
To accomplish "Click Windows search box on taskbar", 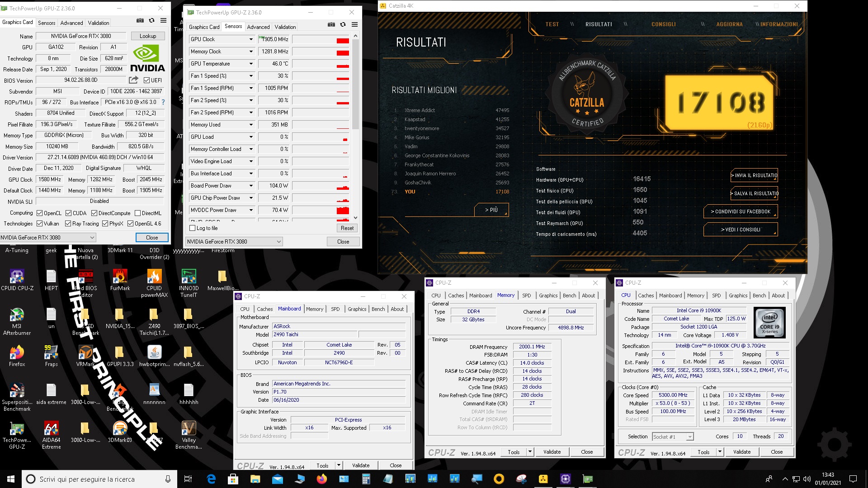I will pos(99,479).
